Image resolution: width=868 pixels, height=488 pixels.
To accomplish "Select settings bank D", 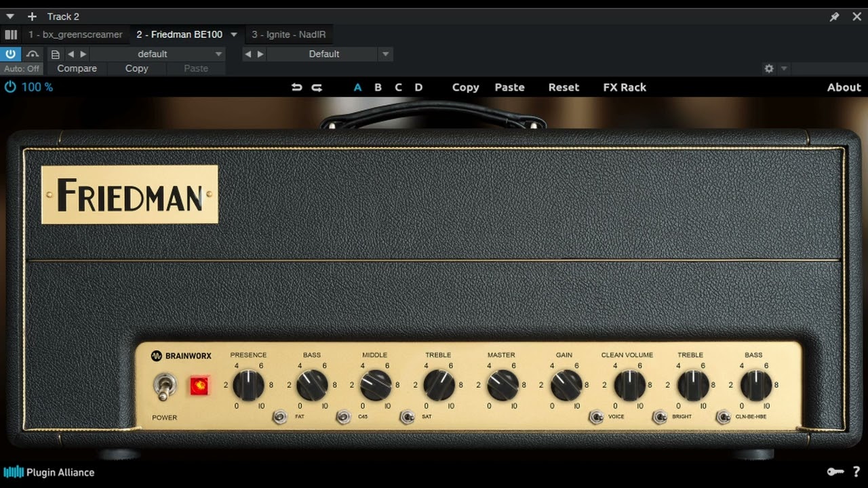I will 418,87.
